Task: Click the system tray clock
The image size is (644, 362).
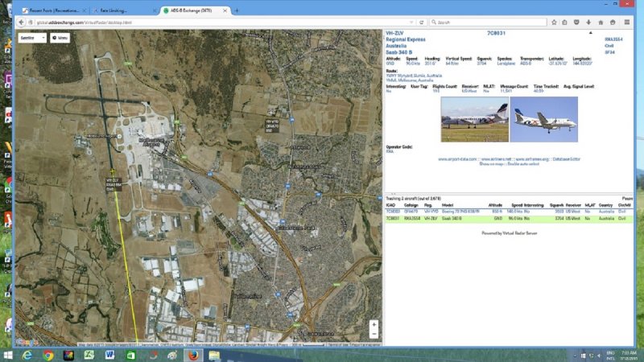Action: [629, 356]
